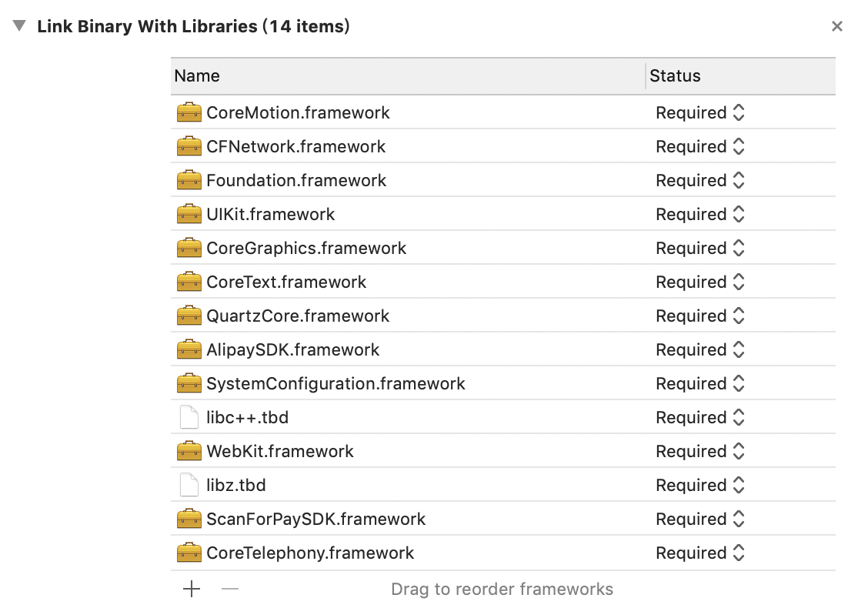
Task: Click the SystemConfiguration.framework toolbox icon
Action: (x=189, y=383)
